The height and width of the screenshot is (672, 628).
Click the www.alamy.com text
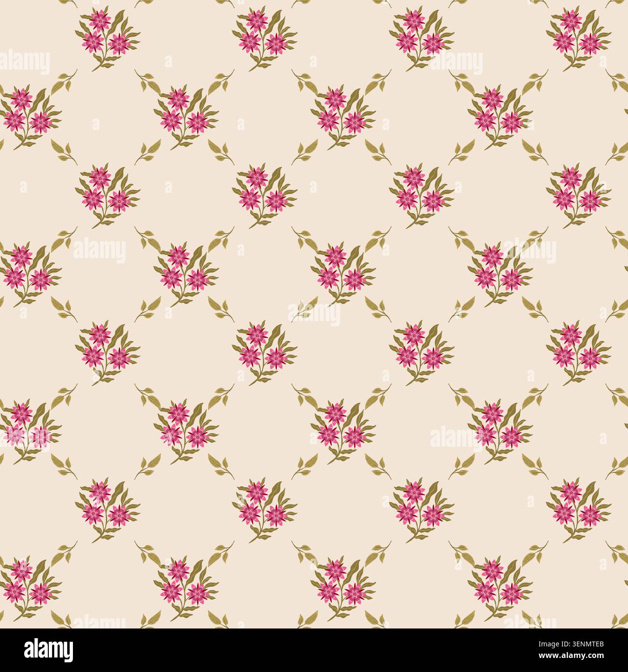571,657
